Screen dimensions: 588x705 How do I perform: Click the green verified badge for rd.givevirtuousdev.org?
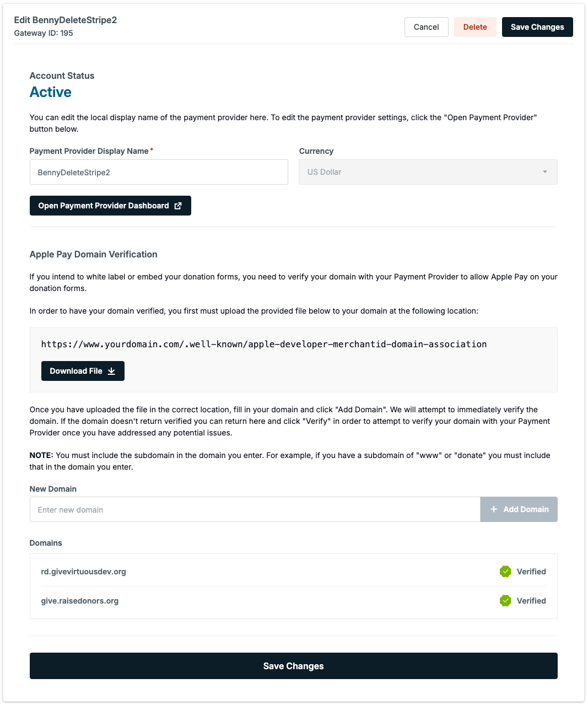click(505, 572)
